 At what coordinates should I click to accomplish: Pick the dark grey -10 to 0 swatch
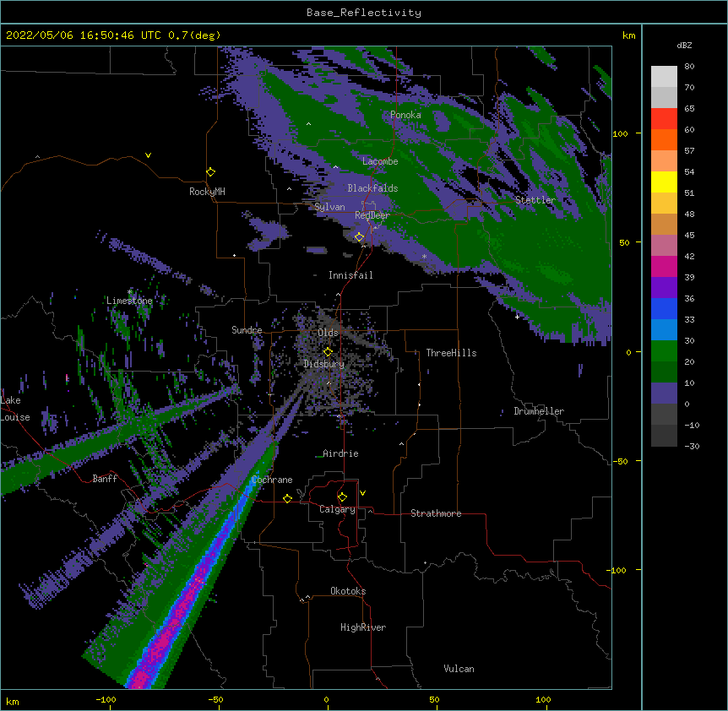point(664,415)
